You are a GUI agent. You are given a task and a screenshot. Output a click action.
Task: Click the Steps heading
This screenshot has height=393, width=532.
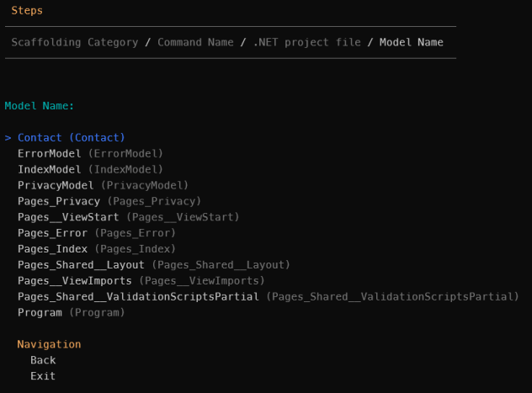click(27, 11)
